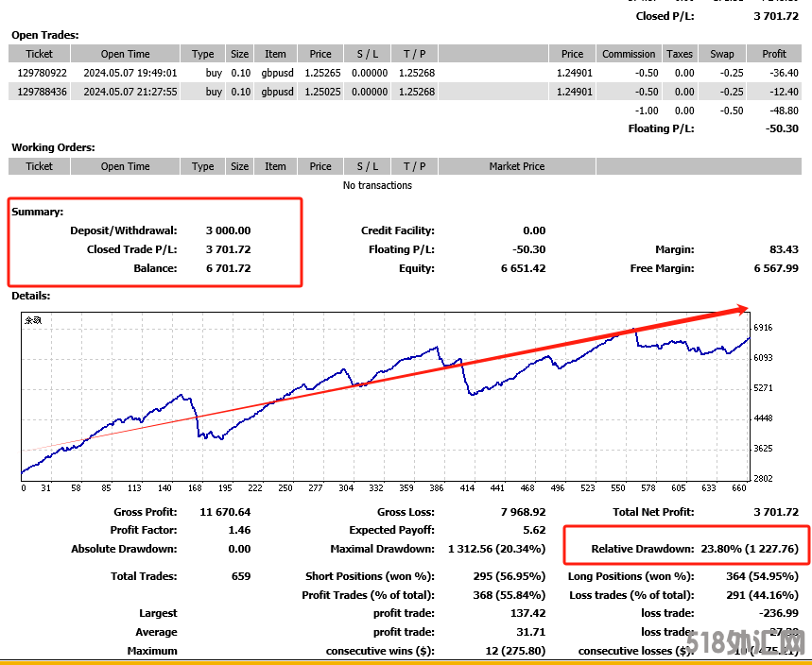This screenshot has width=812, height=665.
Task: Click the Ticket header in Open Trades
Action: [x=40, y=54]
